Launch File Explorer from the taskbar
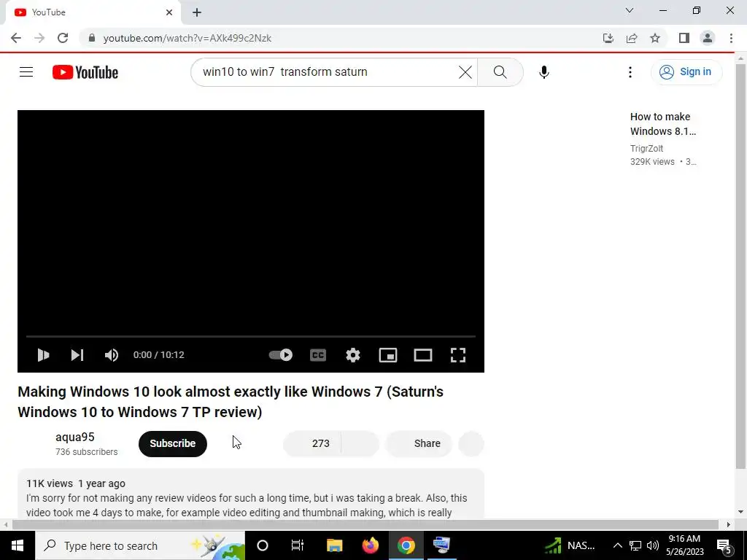The width and height of the screenshot is (747, 560). (x=334, y=545)
